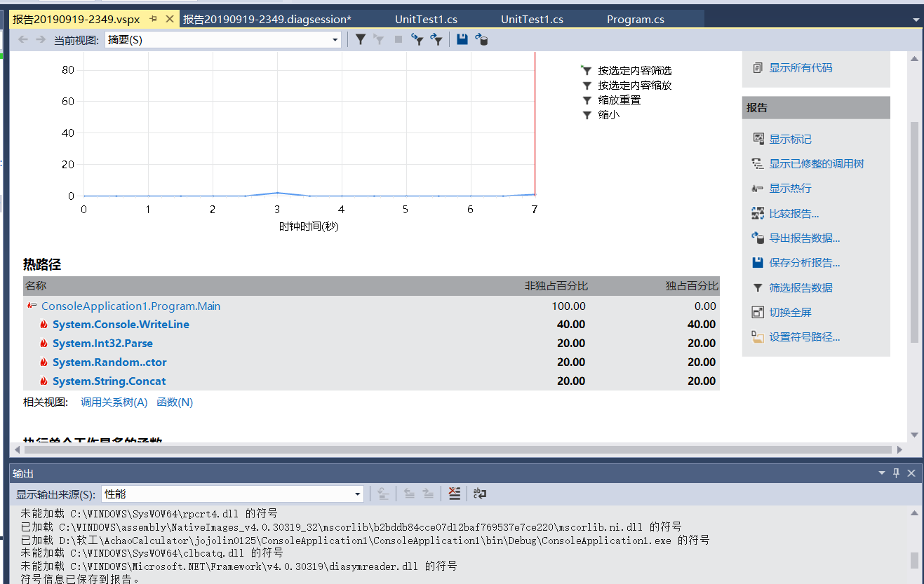This screenshot has height=584, width=924.
Task: Click 显示已修整的调用树 link
Action: tap(817, 163)
